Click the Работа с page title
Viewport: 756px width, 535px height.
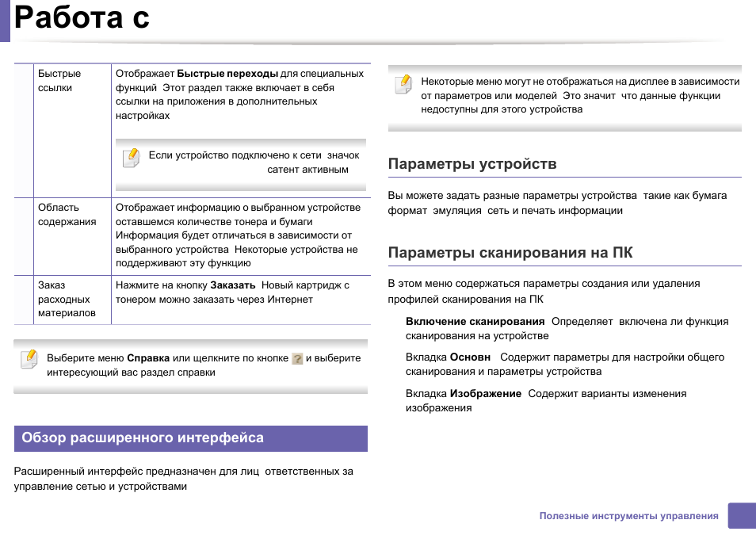[82, 19]
